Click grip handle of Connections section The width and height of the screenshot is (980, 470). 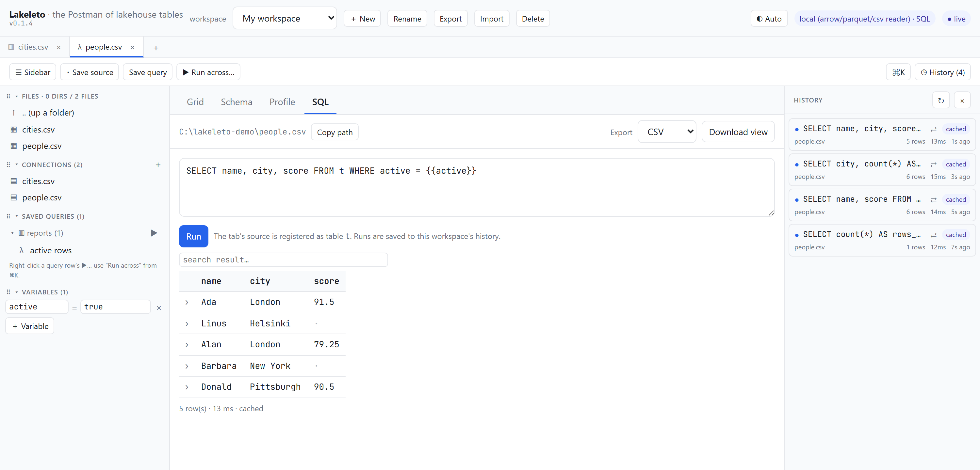coord(8,164)
